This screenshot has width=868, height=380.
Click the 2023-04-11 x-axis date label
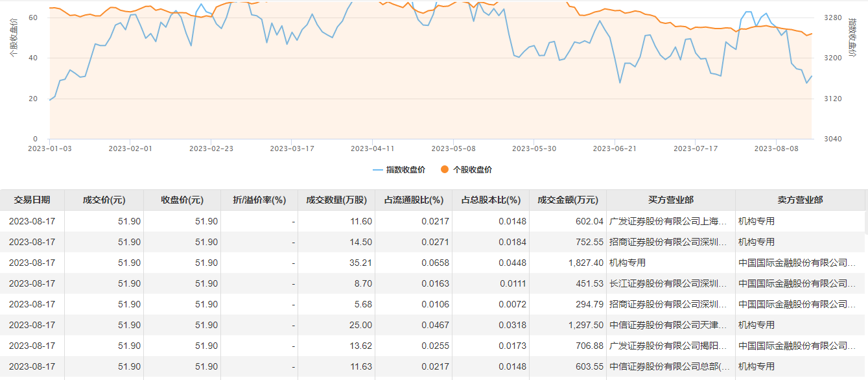pyautogui.click(x=373, y=148)
